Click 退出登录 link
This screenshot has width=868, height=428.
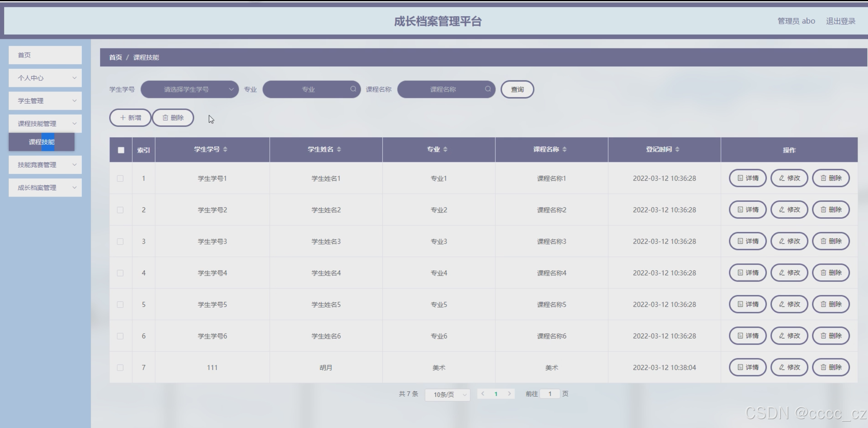pyautogui.click(x=840, y=21)
